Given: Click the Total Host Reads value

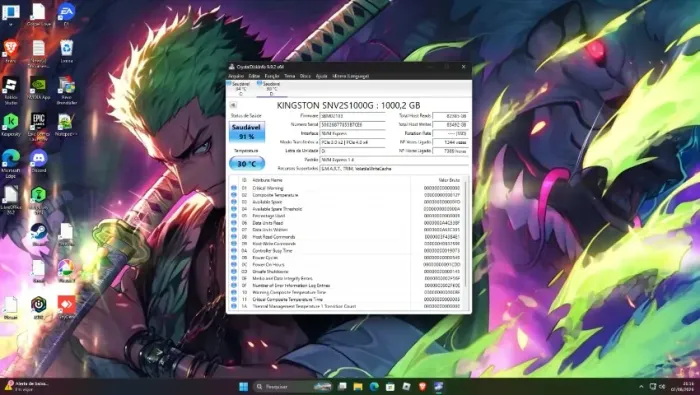Looking at the screenshot, I should tap(450, 116).
